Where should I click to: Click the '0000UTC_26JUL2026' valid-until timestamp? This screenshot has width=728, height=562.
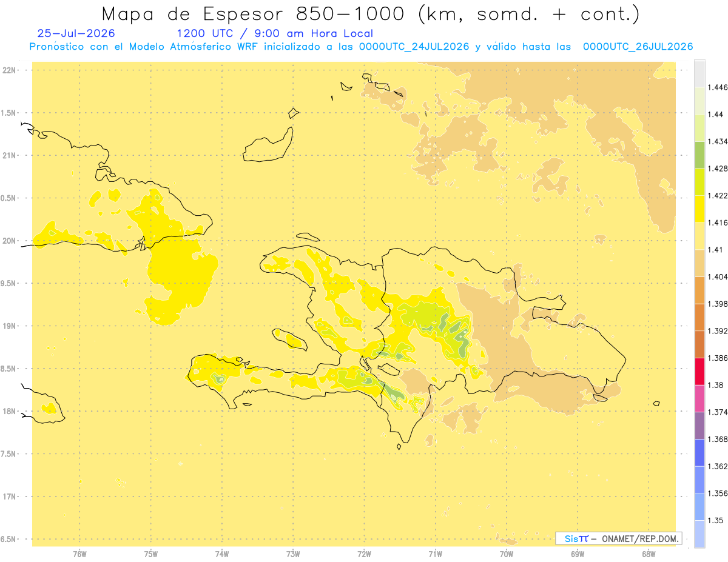[x=638, y=47]
